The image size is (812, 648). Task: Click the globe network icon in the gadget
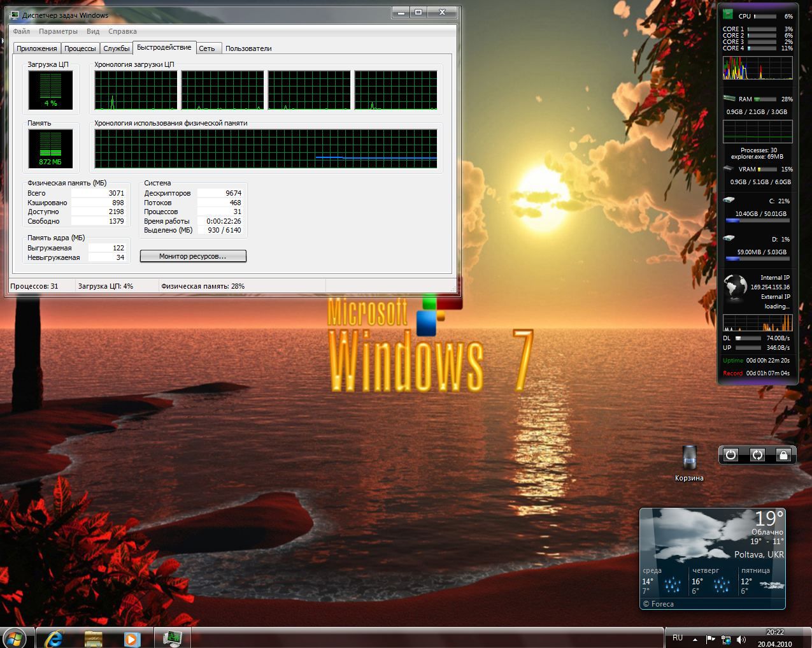pos(736,287)
